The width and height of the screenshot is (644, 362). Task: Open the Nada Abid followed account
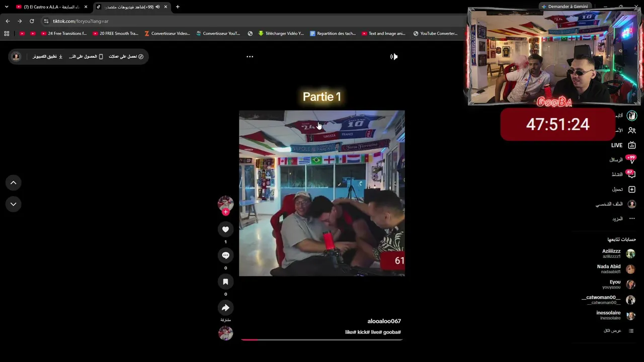click(x=616, y=269)
